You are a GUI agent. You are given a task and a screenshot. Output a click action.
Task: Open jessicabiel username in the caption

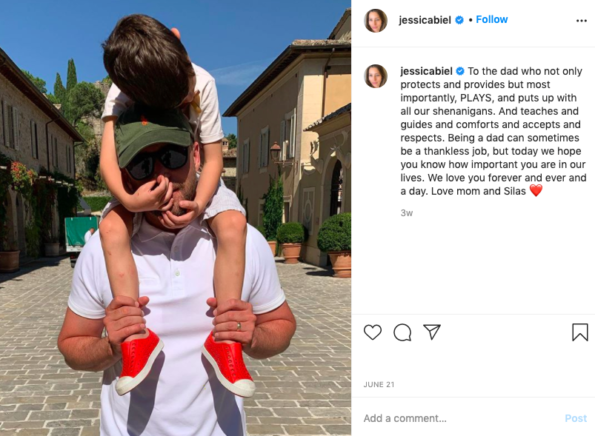(x=426, y=71)
